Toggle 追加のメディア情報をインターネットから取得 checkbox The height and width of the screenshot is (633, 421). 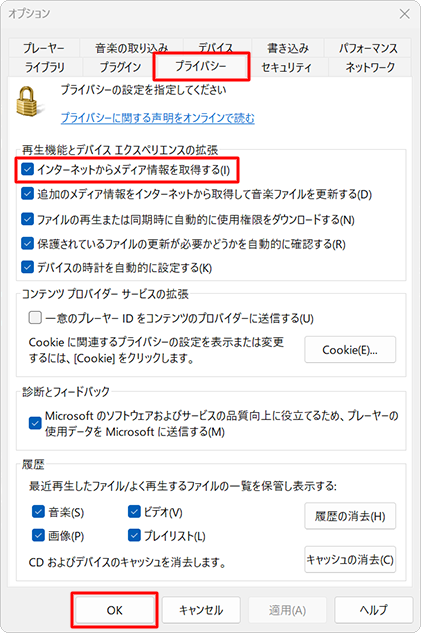[27, 194]
